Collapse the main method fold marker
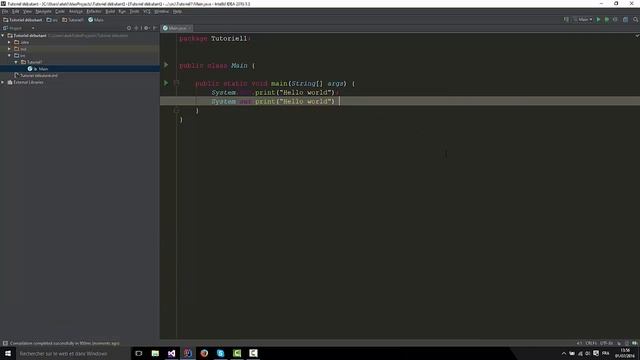Screen dimensions: 640x360 click(x=176, y=83)
